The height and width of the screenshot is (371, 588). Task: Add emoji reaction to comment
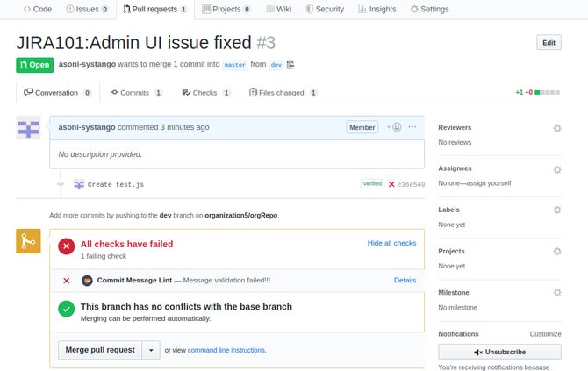(394, 127)
